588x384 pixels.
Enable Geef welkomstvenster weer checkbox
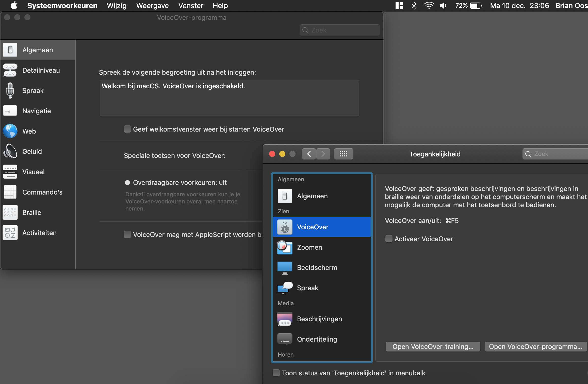pos(127,129)
